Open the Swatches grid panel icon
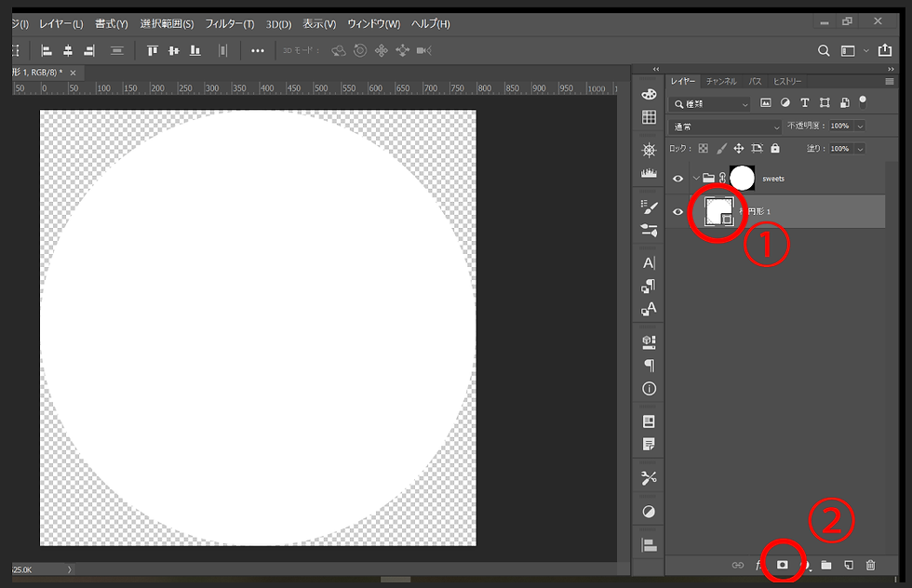 point(649,117)
